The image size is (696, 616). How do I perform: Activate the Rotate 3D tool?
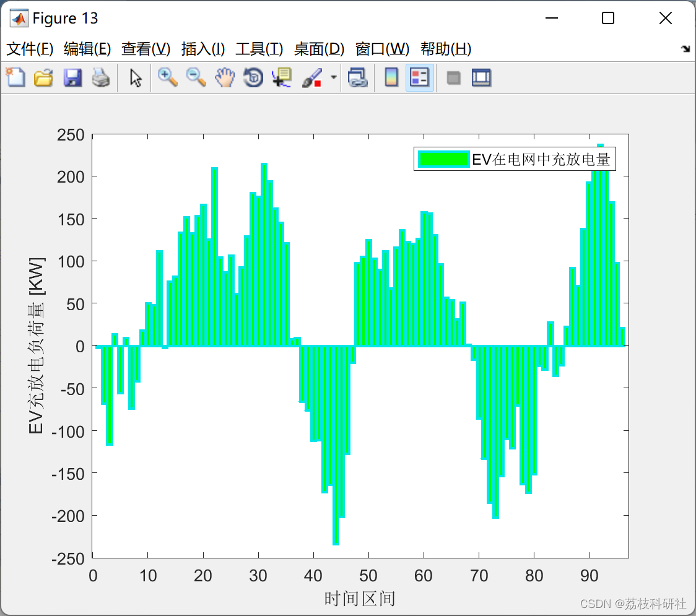[x=253, y=77]
